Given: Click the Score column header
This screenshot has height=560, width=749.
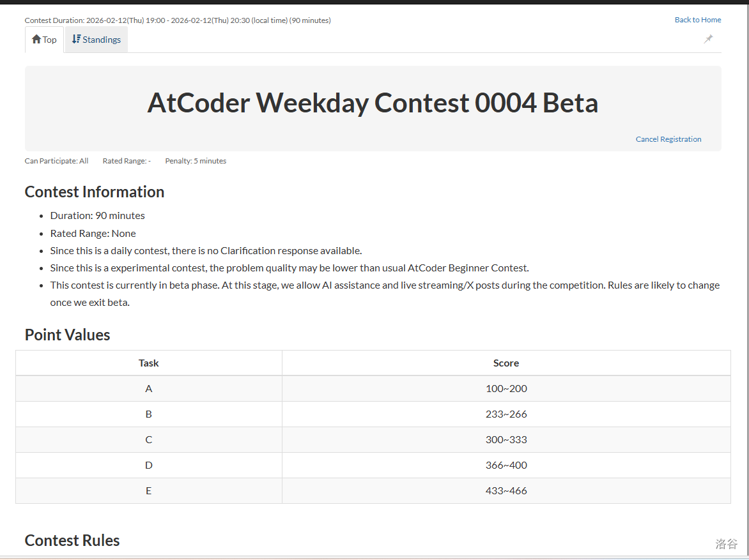Looking at the screenshot, I should 506,363.
